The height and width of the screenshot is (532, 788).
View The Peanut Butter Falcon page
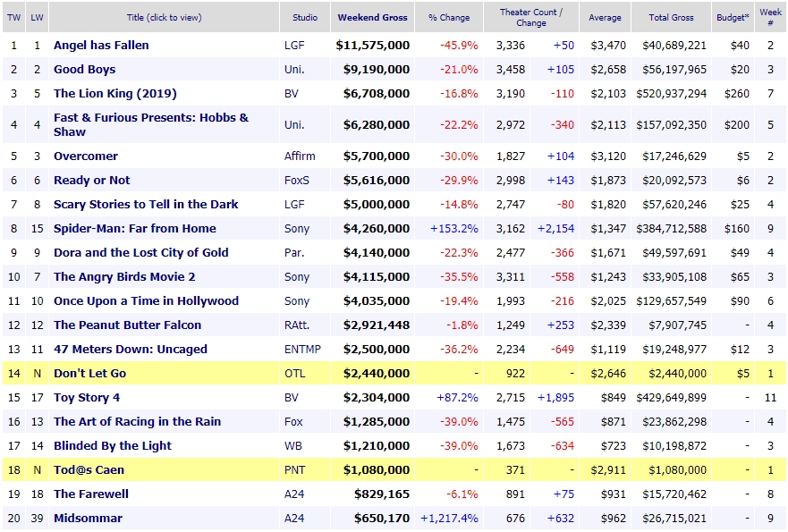(x=127, y=325)
